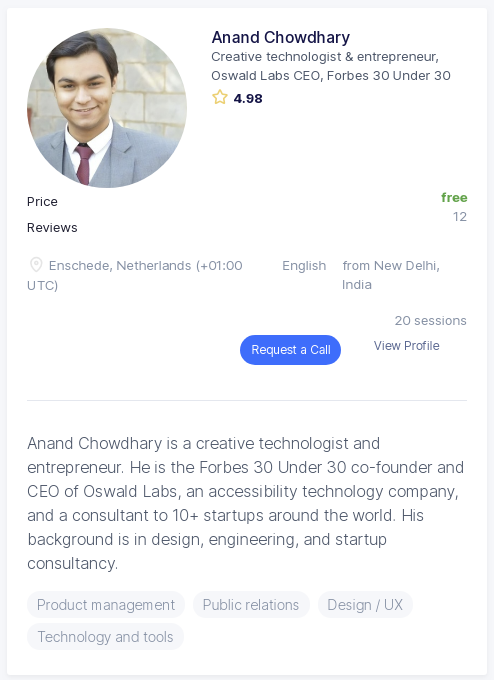Screen dimensions: 494x680
Task: Click the 12 reviews count
Action: tap(460, 217)
